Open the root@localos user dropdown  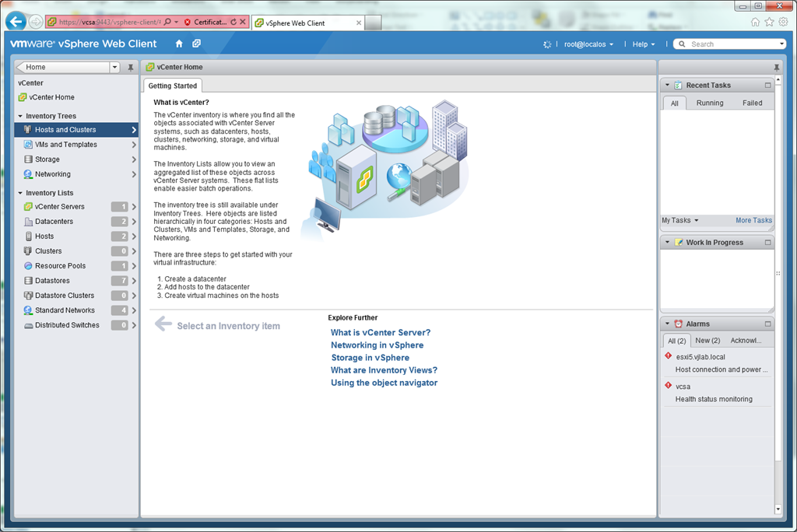(588, 44)
